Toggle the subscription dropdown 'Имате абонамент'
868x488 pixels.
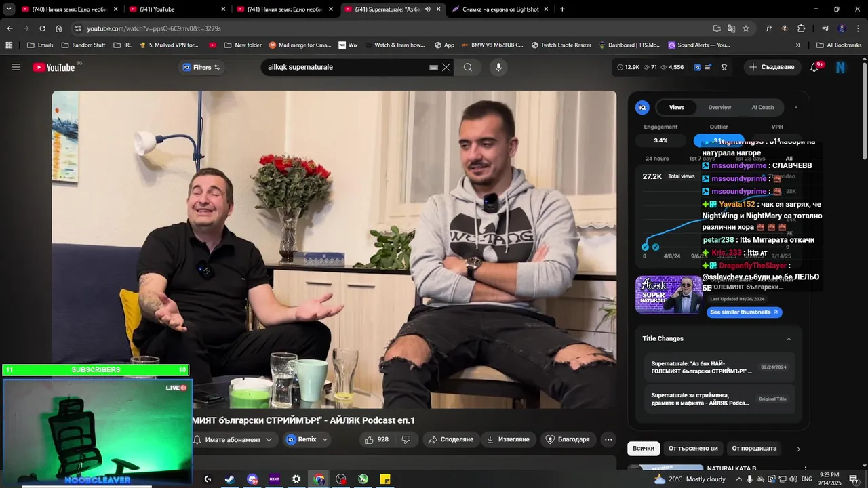pyautogui.click(x=233, y=439)
